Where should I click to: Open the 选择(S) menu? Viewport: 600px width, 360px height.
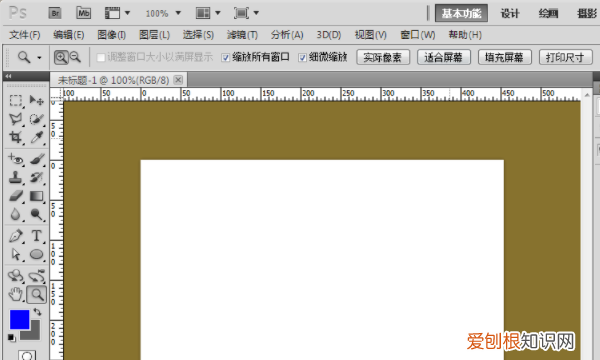pos(198,35)
